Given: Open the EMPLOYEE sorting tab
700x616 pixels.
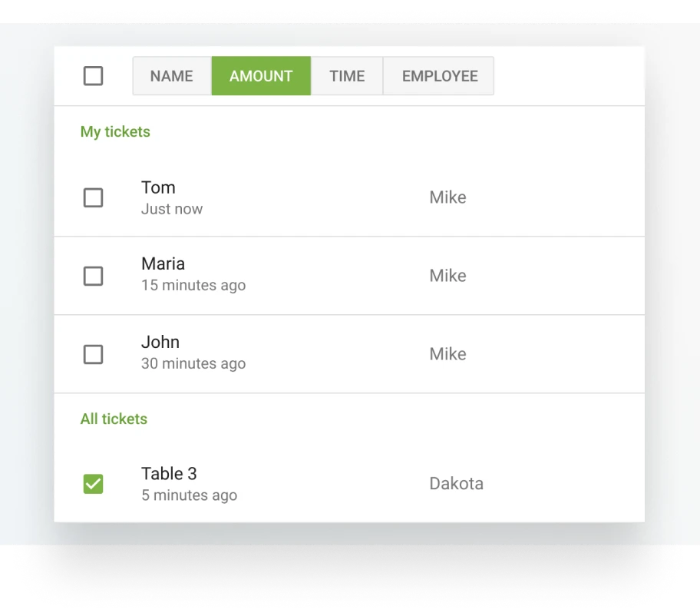Looking at the screenshot, I should pos(439,75).
